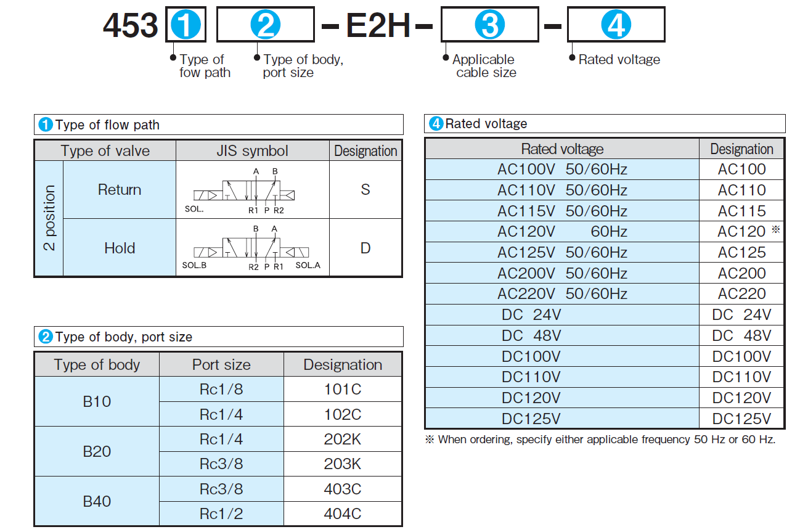Click 'DC120V' in the Designation column
This screenshot has width=808, height=532.
tap(742, 398)
